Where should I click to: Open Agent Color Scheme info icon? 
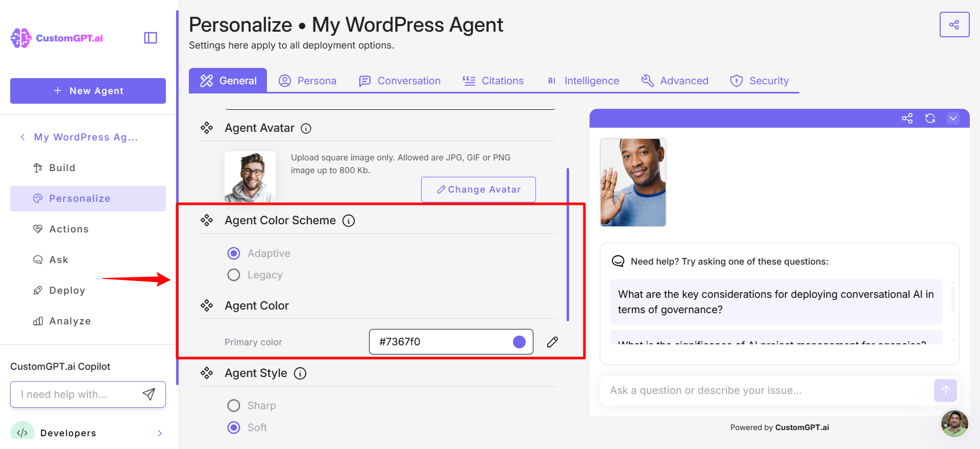click(x=349, y=221)
